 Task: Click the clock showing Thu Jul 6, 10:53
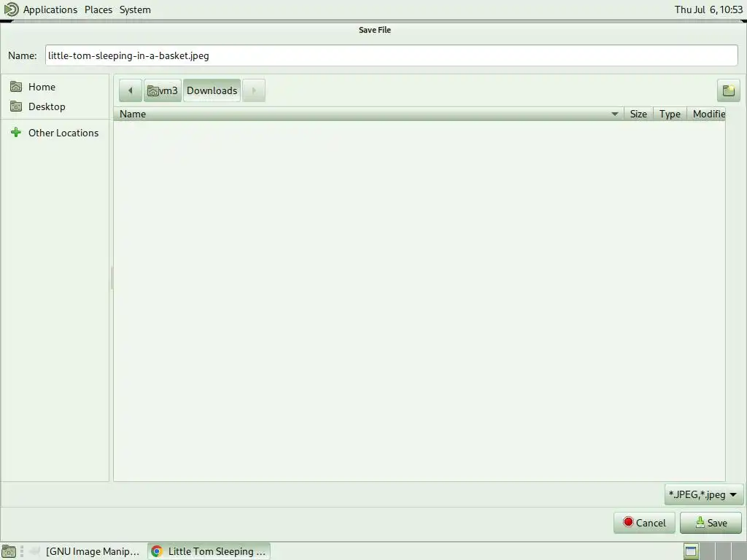click(x=708, y=9)
